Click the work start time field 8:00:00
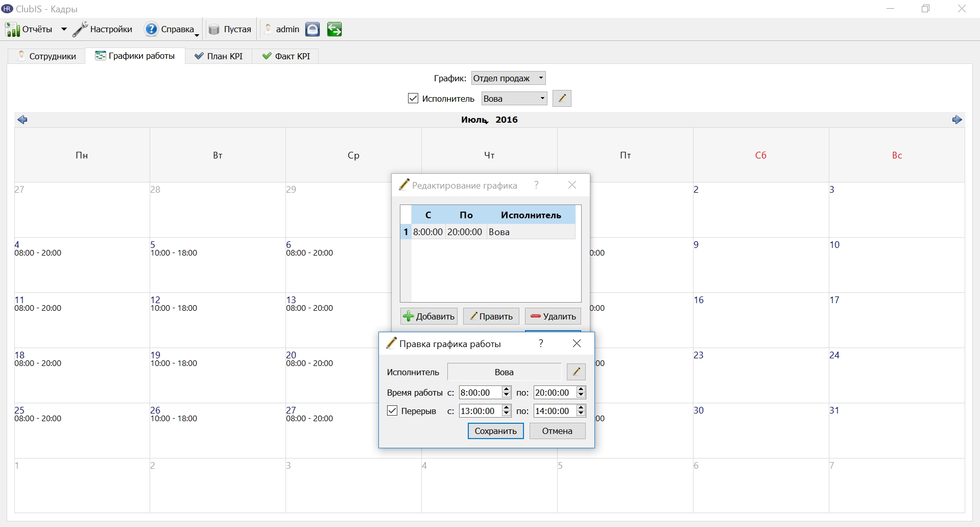 click(481, 393)
